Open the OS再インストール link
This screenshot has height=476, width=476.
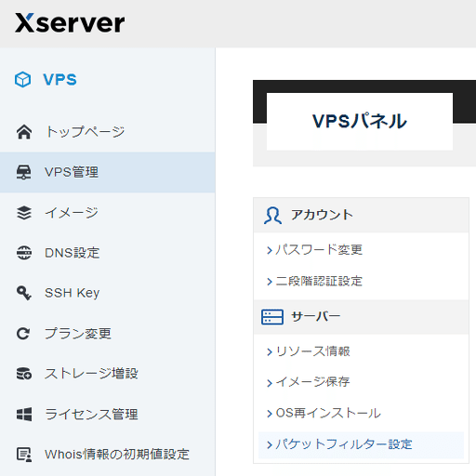click(328, 413)
